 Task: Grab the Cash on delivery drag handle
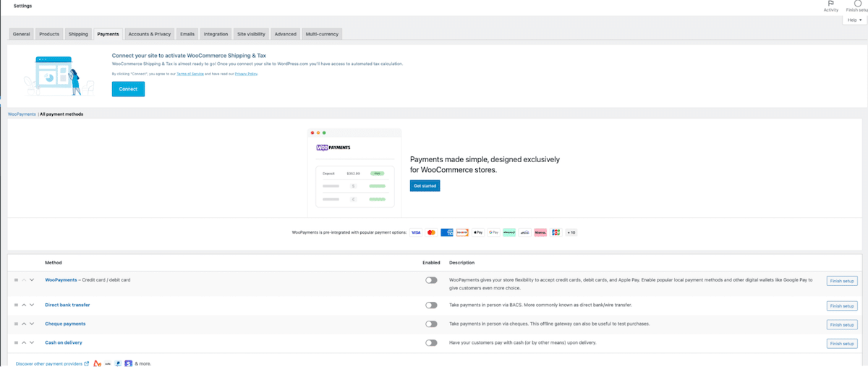point(16,342)
